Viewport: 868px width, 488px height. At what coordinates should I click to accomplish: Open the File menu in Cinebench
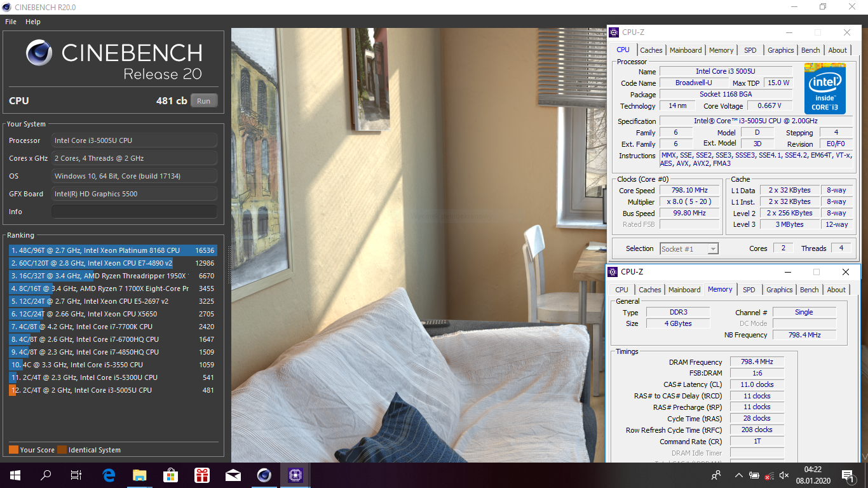tap(11, 22)
